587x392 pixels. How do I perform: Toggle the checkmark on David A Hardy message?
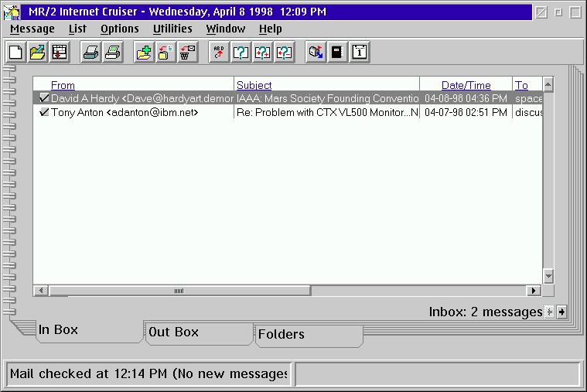coord(44,98)
